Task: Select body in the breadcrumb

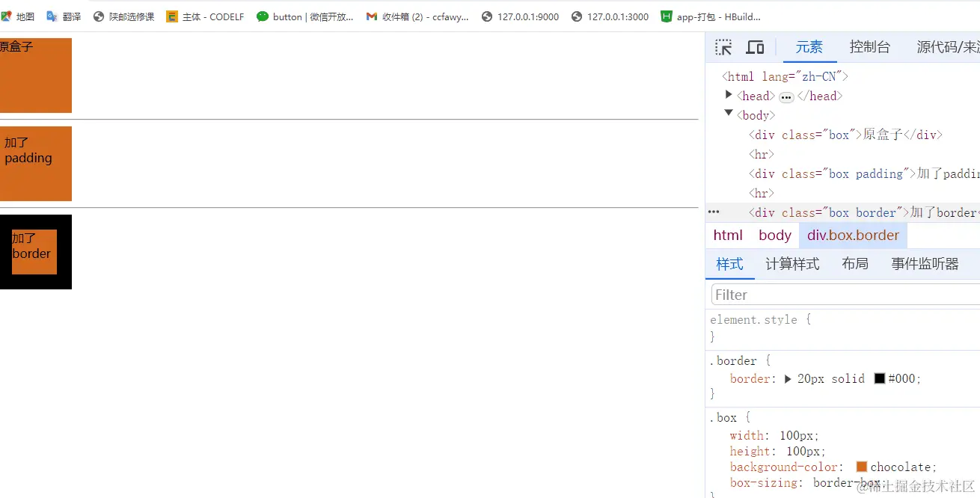Action: (774, 236)
